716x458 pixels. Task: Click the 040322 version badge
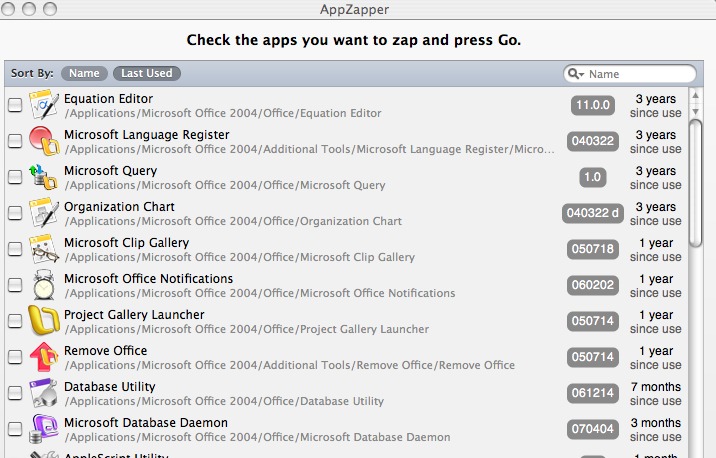[592, 141]
